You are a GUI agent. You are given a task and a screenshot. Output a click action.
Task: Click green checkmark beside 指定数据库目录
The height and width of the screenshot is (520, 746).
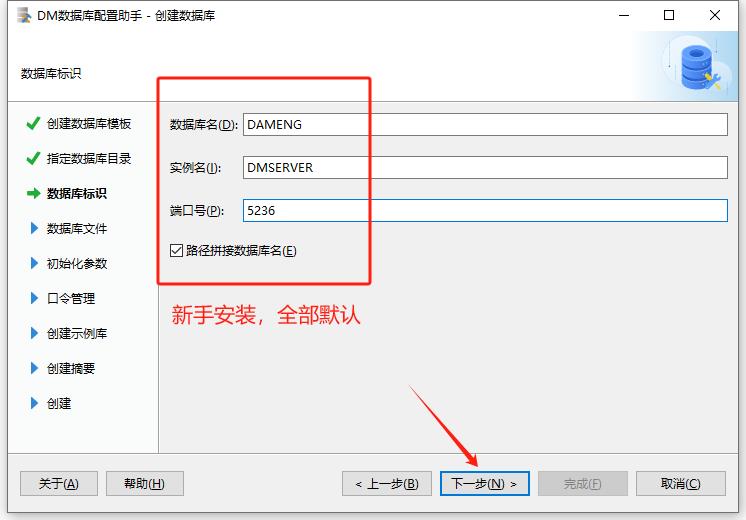pyautogui.click(x=34, y=159)
